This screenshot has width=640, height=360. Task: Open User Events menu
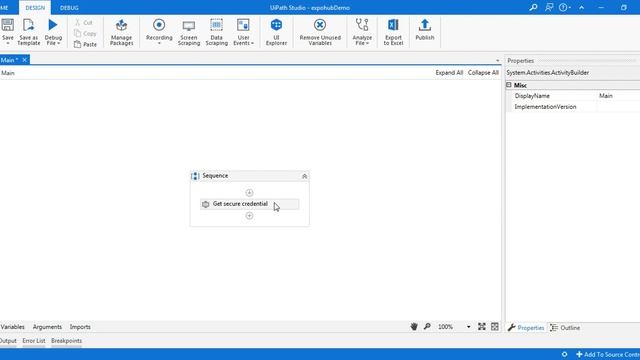point(243,31)
